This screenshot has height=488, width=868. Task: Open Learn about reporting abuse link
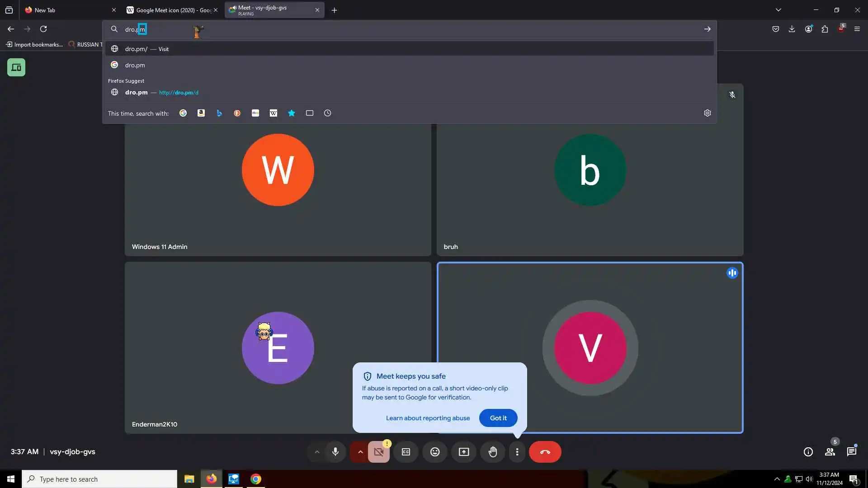(428, 418)
